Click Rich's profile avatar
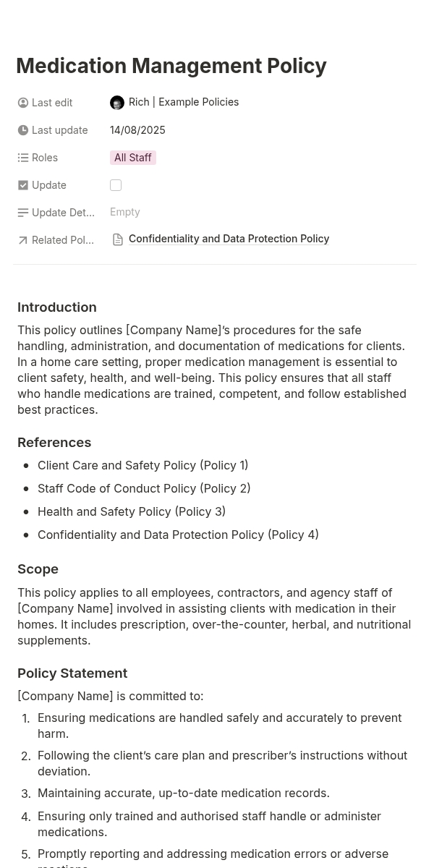The width and height of the screenshot is (434, 868). pos(117,103)
